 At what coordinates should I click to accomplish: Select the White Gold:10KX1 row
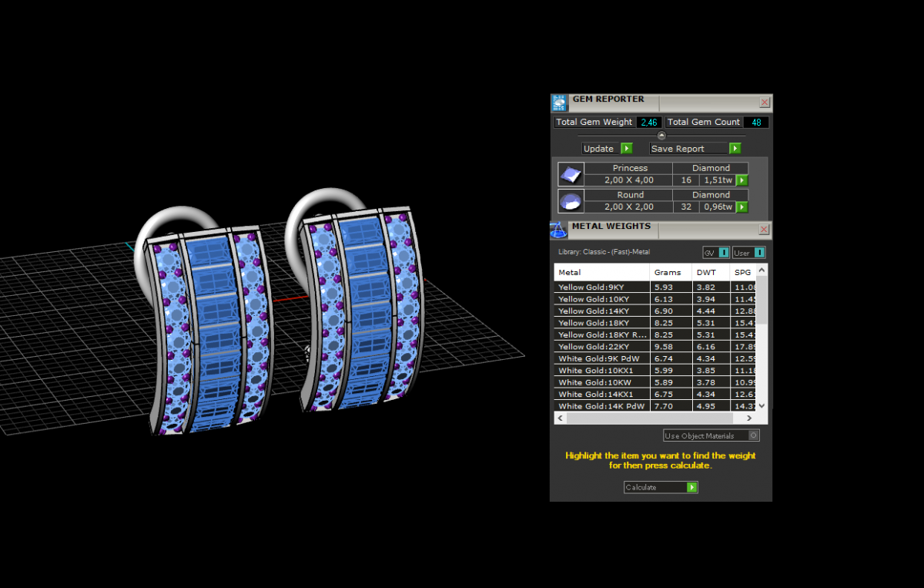pos(655,371)
